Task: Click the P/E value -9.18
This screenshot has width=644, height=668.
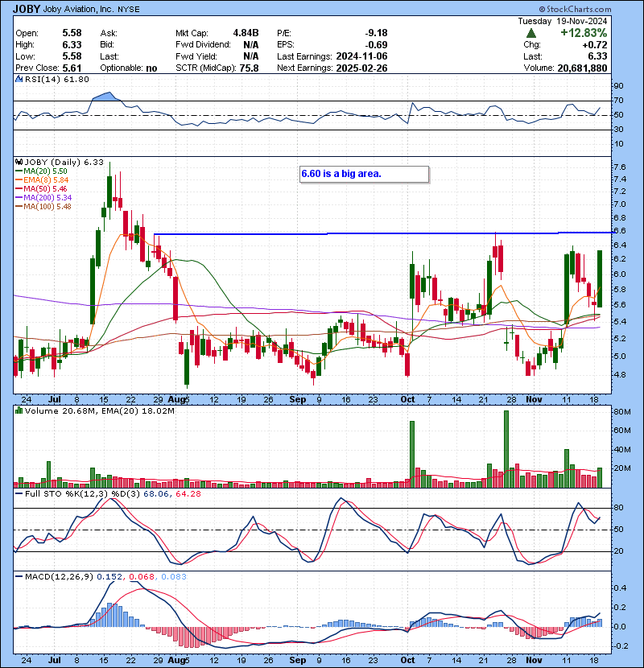Action: 377,33
